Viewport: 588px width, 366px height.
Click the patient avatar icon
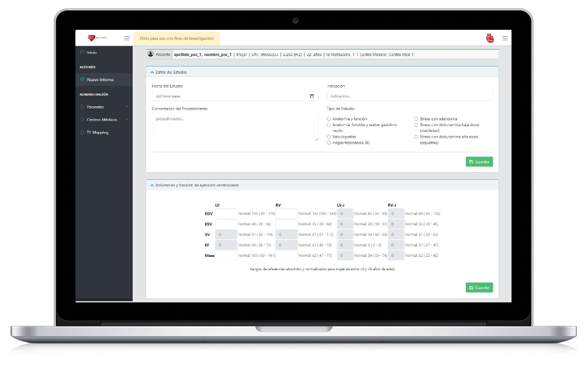[151, 54]
